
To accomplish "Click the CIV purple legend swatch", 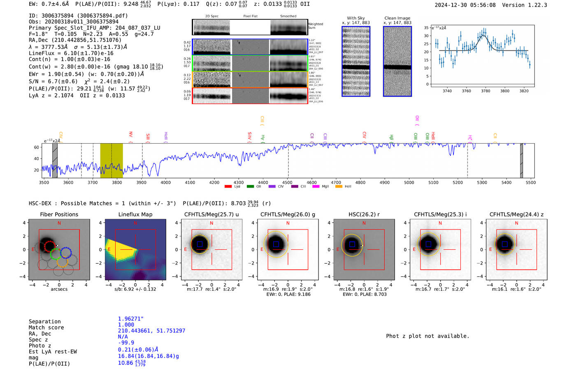I will pos(272,186).
